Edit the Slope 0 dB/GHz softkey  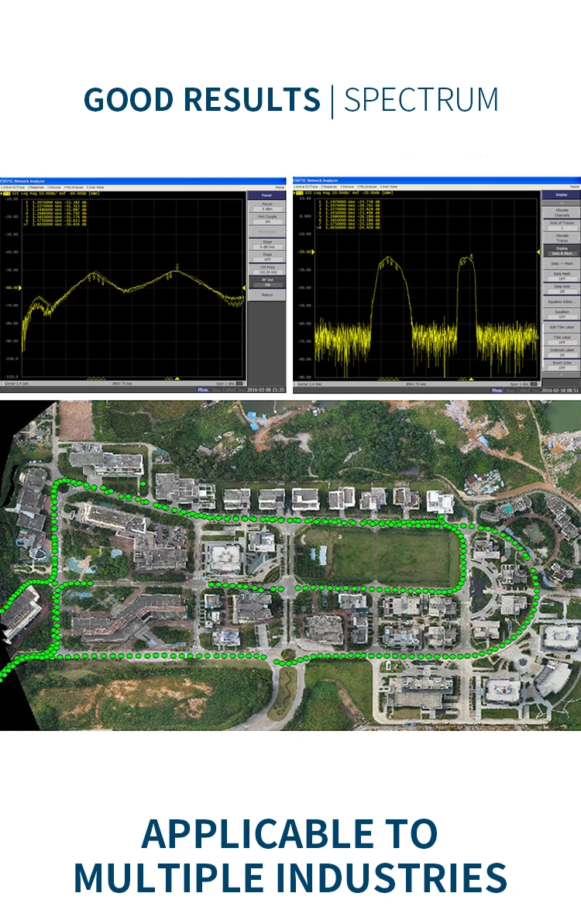(267, 244)
